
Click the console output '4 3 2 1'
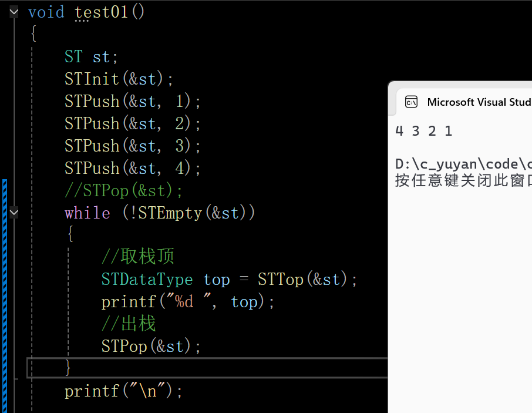(x=424, y=131)
